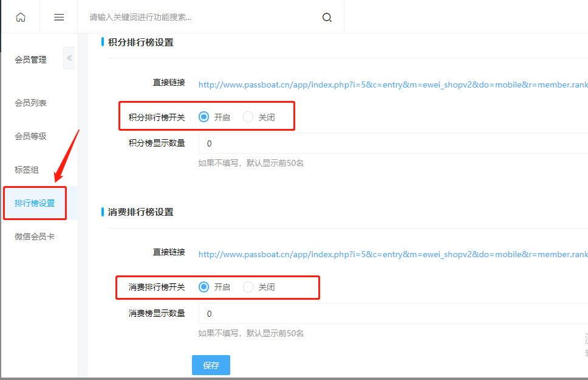Enable 积分排行榜开关 with 开启 radio
Image resolution: width=588 pixels, height=380 pixels.
[203, 117]
